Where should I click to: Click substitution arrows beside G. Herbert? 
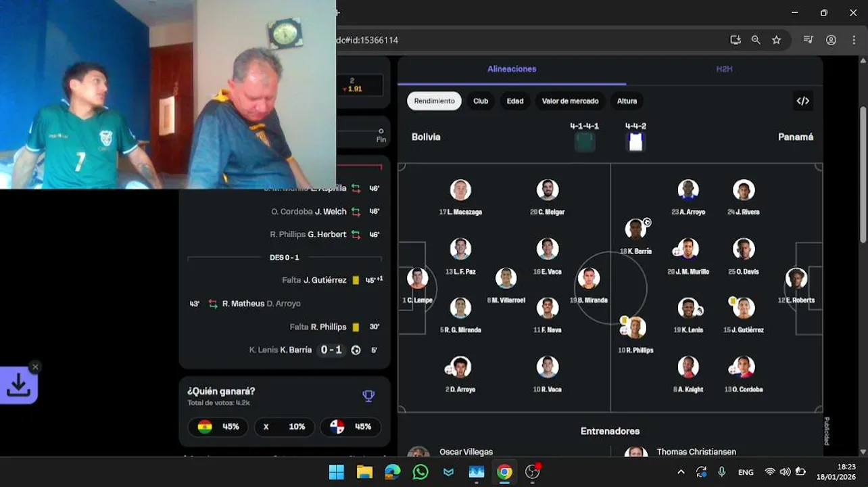coord(356,235)
